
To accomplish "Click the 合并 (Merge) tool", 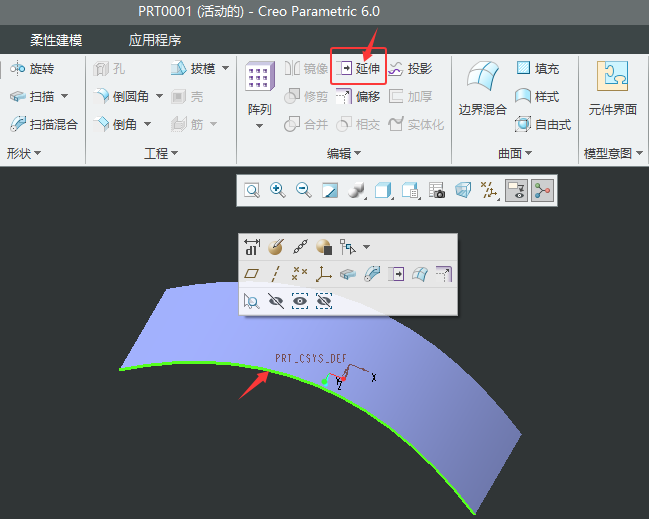I will coord(306,124).
